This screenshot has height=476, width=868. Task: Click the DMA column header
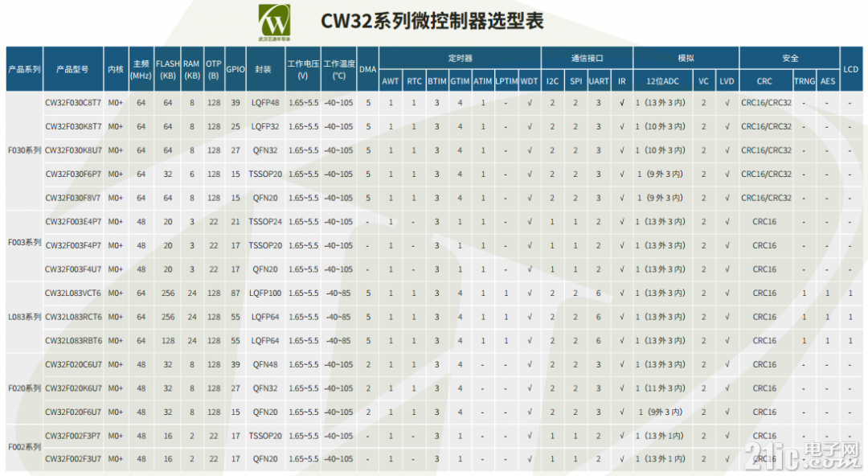pyautogui.click(x=368, y=69)
